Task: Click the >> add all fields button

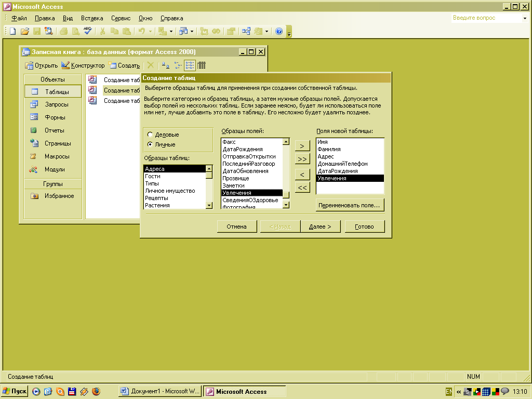Action: click(x=302, y=159)
